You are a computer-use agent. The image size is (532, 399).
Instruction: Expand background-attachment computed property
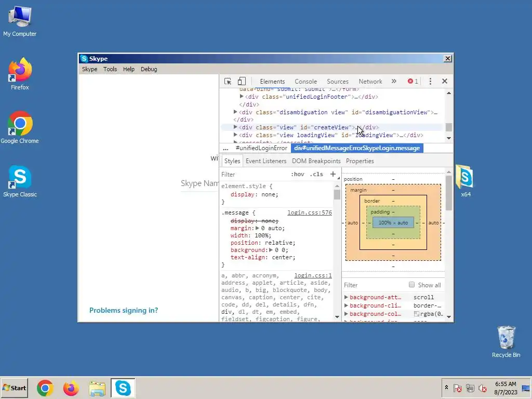pos(346,297)
